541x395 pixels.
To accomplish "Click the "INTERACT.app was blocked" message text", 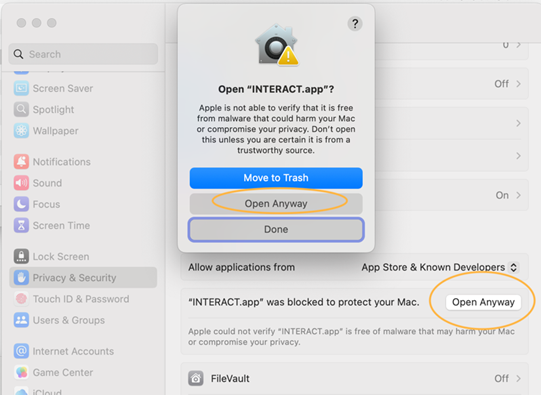I will pos(304,302).
